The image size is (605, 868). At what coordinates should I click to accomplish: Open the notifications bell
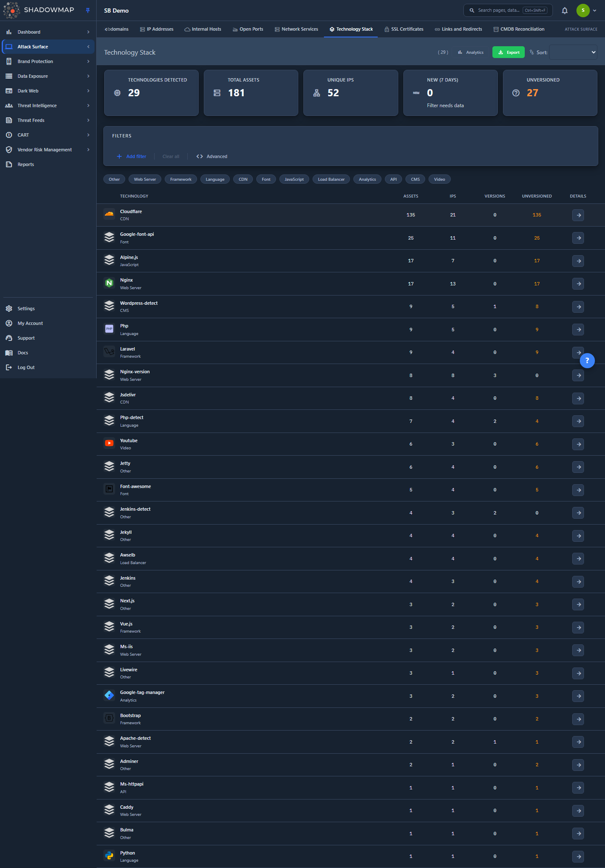pyautogui.click(x=565, y=11)
